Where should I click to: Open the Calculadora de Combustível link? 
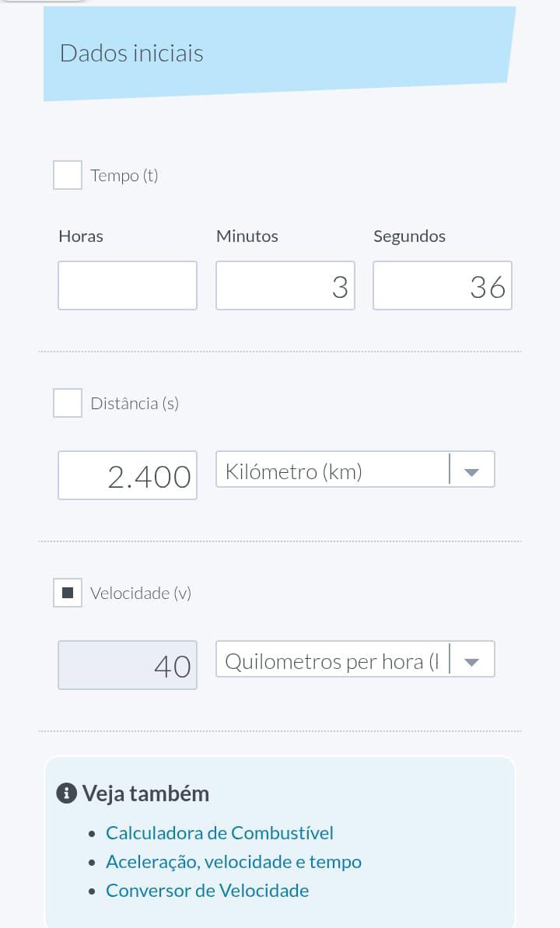point(219,832)
